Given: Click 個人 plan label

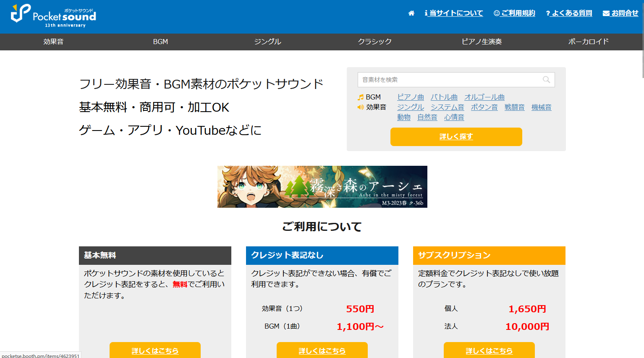Looking at the screenshot, I should tap(451, 308).
